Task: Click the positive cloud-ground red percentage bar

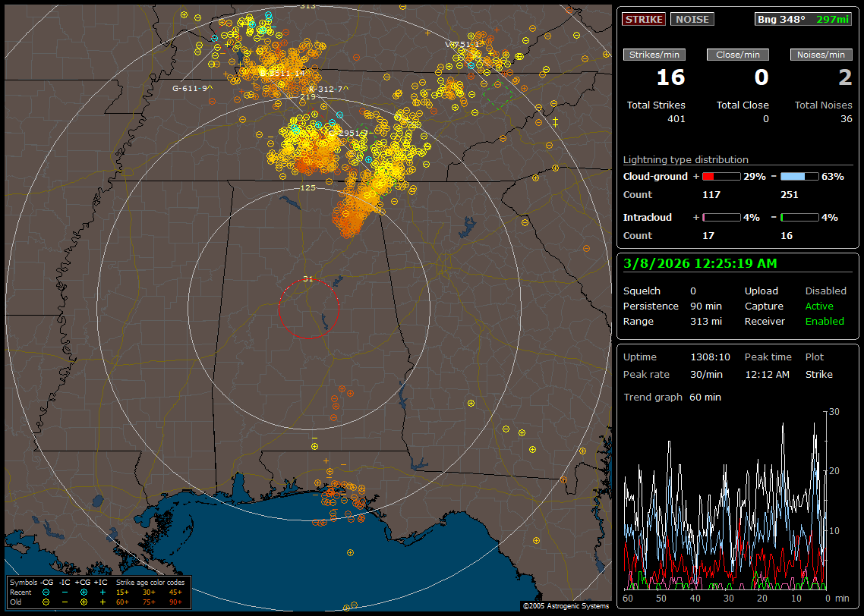Action: (721, 176)
